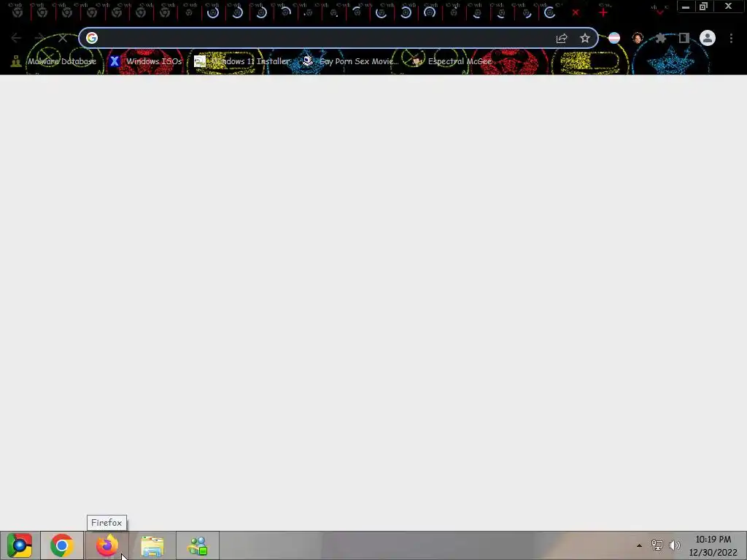Open the Extensions puzzle menu
The image size is (747, 560).
click(x=660, y=38)
